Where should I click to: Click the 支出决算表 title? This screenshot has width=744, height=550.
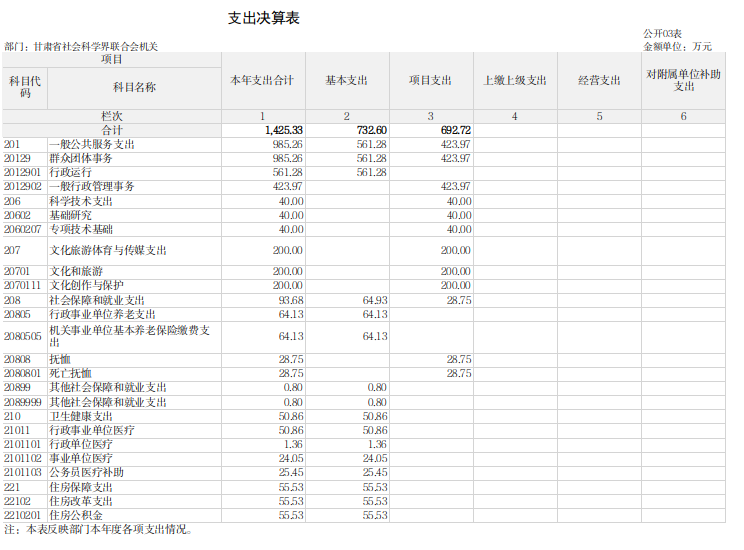point(264,19)
